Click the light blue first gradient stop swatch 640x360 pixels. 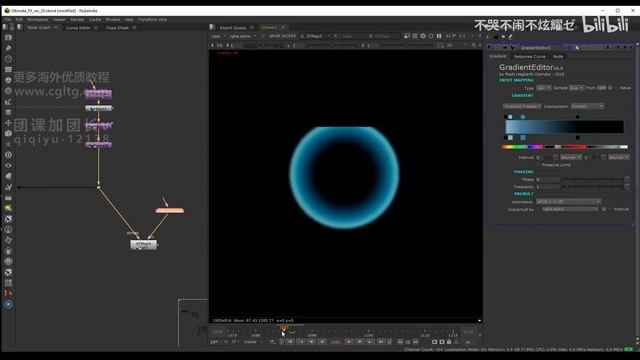pyautogui.click(x=510, y=138)
